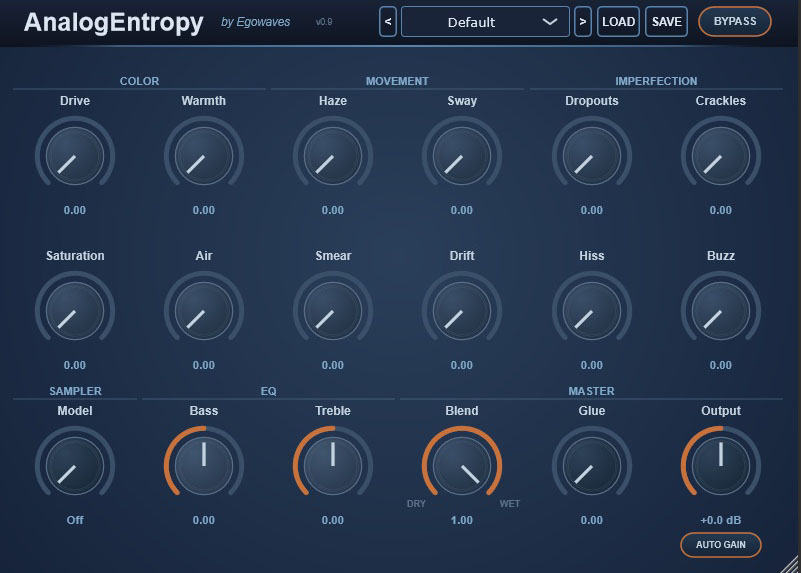Toggle AUTO GAIN on or off
Screen dimensions: 801x573
pyautogui.click(x=721, y=545)
